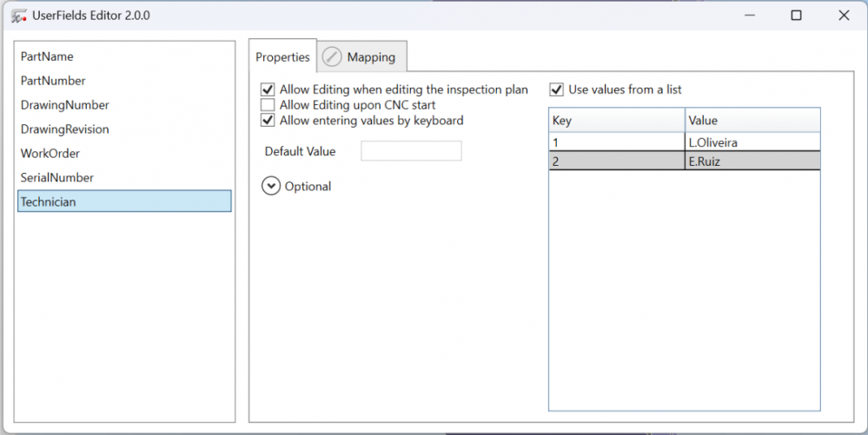Switch to the Mapping tab

362,56
